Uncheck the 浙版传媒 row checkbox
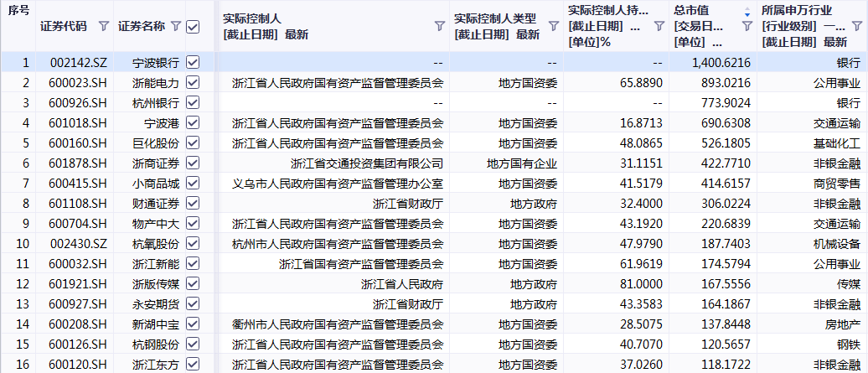The image size is (868, 373). (193, 283)
